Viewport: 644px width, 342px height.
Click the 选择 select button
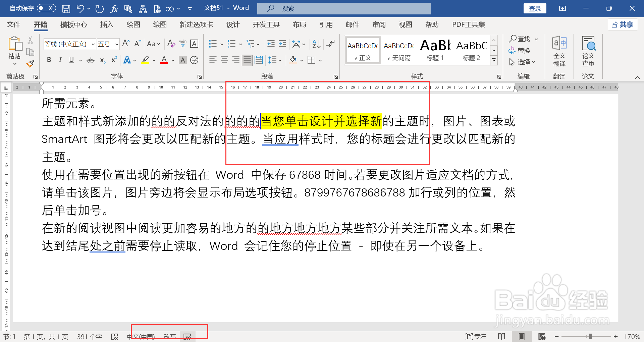[522, 62]
